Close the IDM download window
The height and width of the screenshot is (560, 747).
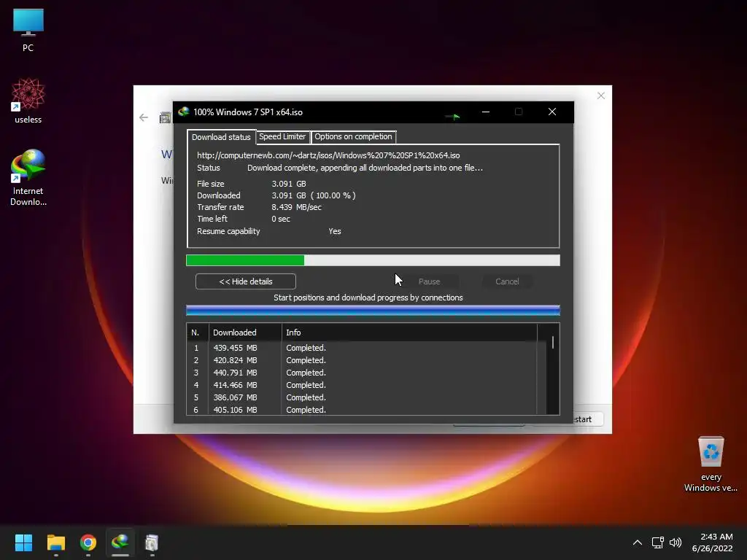(552, 112)
